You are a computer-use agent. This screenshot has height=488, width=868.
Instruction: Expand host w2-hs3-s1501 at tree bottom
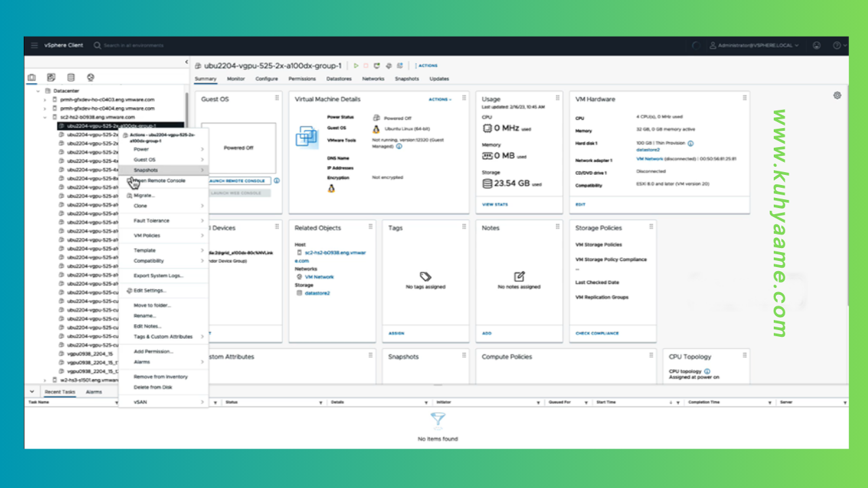click(45, 380)
